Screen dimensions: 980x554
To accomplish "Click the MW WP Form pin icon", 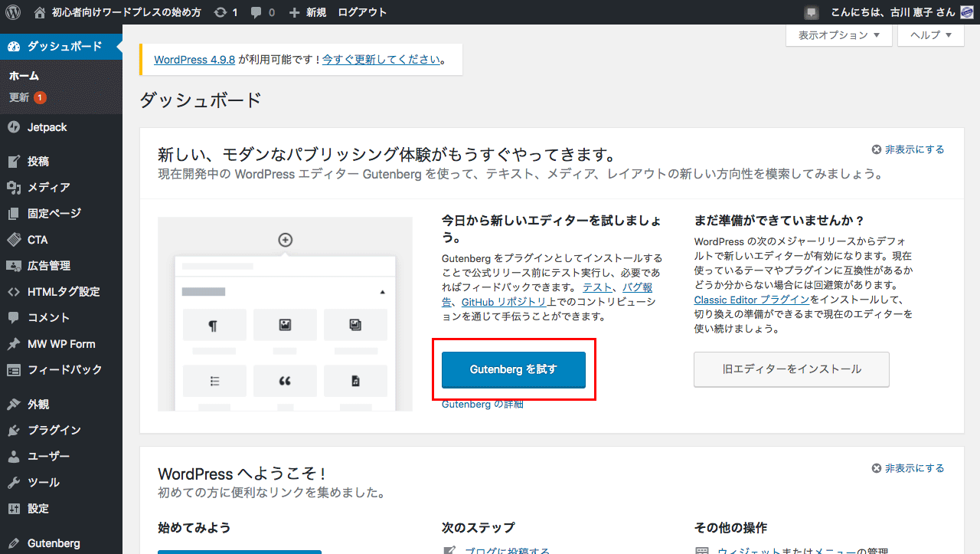I will (x=14, y=344).
